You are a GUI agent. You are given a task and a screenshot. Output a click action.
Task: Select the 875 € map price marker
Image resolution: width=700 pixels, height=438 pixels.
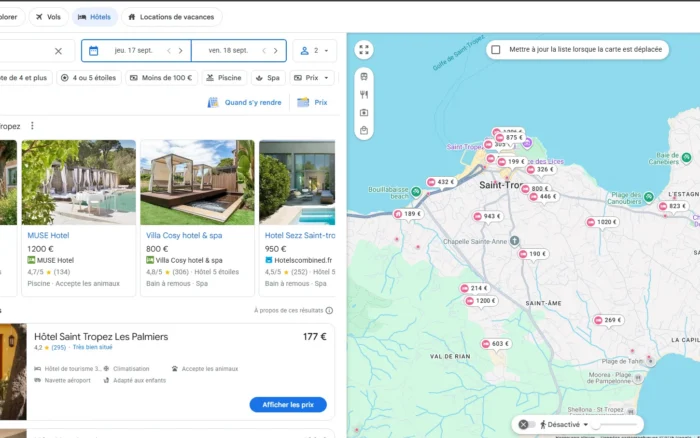click(x=509, y=138)
